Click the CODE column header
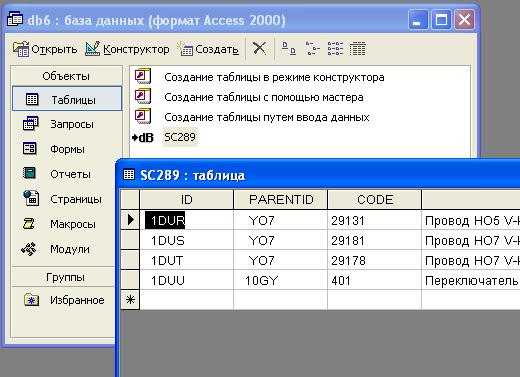This screenshot has height=377, width=520. coord(375,199)
